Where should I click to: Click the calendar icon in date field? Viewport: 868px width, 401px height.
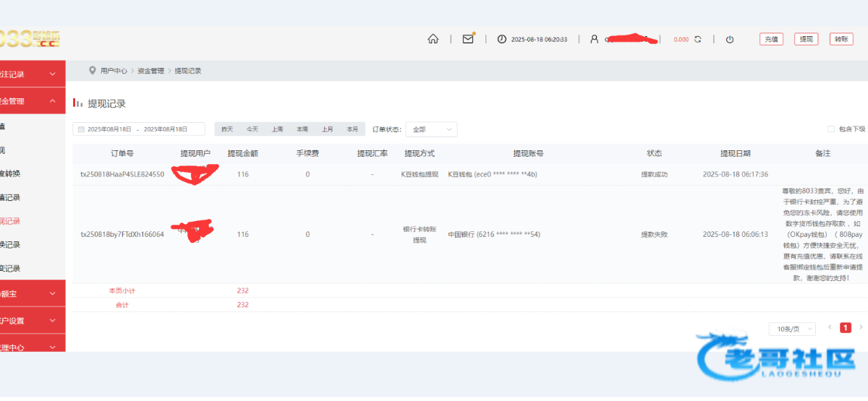pos(81,129)
